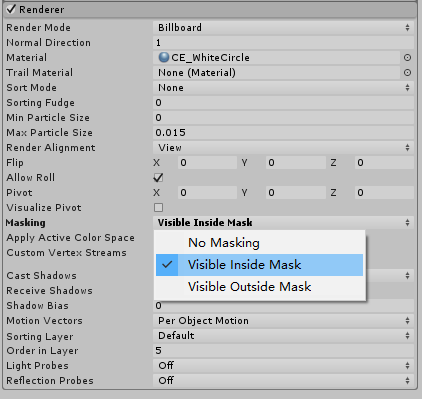Click the Order in Layer field
422x399 pixels.
283,351
